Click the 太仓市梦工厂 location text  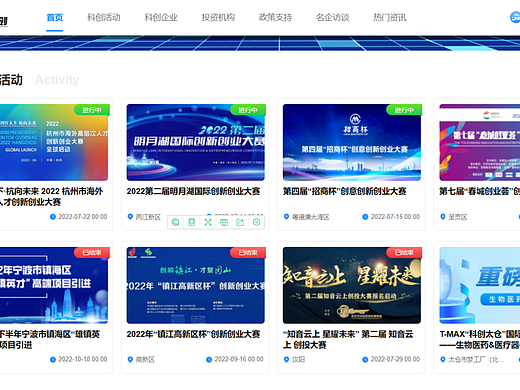point(476,360)
